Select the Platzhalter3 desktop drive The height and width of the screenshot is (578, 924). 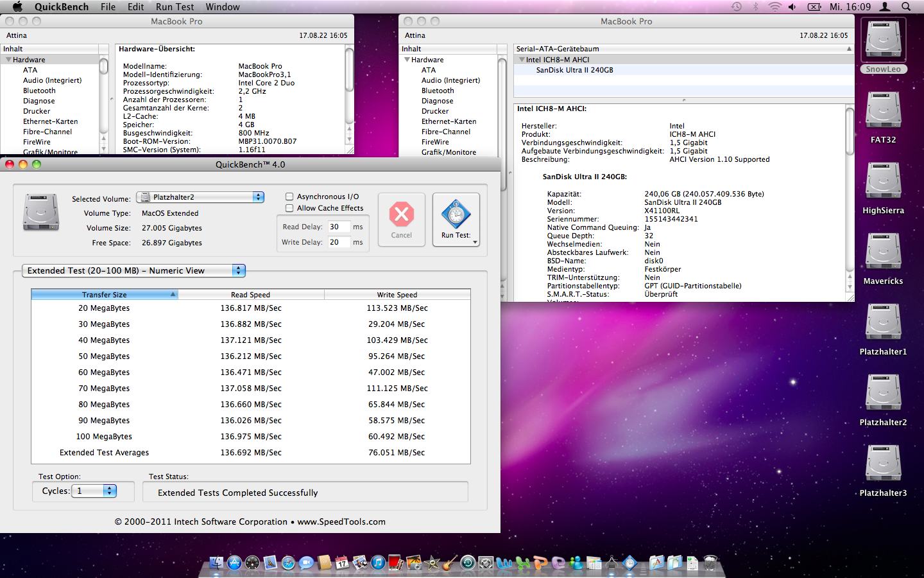click(x=884, y=464)
